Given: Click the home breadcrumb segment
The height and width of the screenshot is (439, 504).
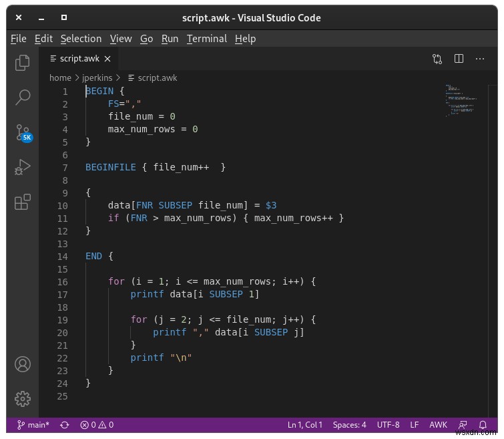Looking at the screenshot, I should (60, 78).
